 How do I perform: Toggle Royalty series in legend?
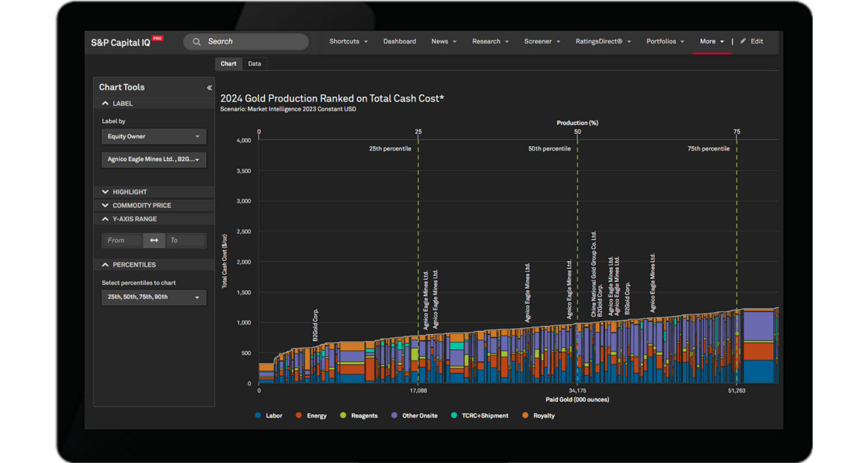click(x=538, y=416)
